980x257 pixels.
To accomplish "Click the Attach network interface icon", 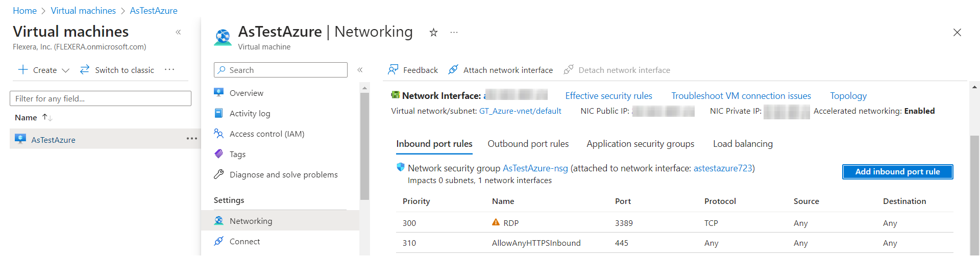I will pos(453,70).
